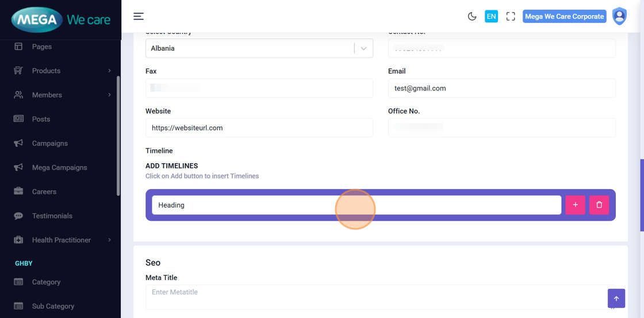Expand the Products submenu
The image size is (644, 318).
pos(109,71)
